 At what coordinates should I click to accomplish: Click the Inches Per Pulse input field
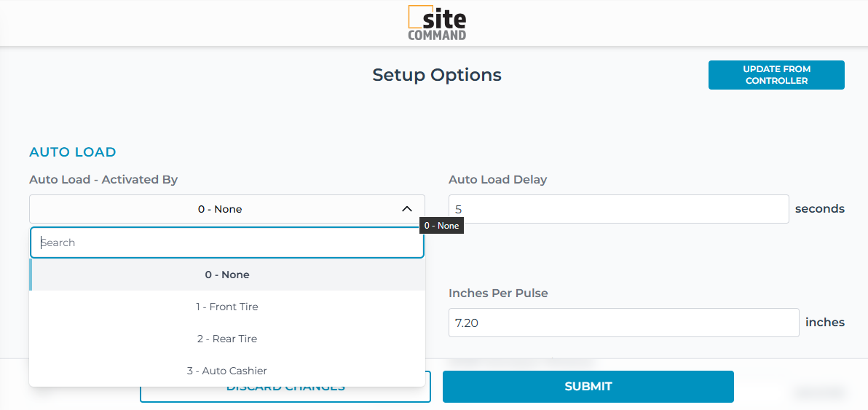click(x=623, y=323)
